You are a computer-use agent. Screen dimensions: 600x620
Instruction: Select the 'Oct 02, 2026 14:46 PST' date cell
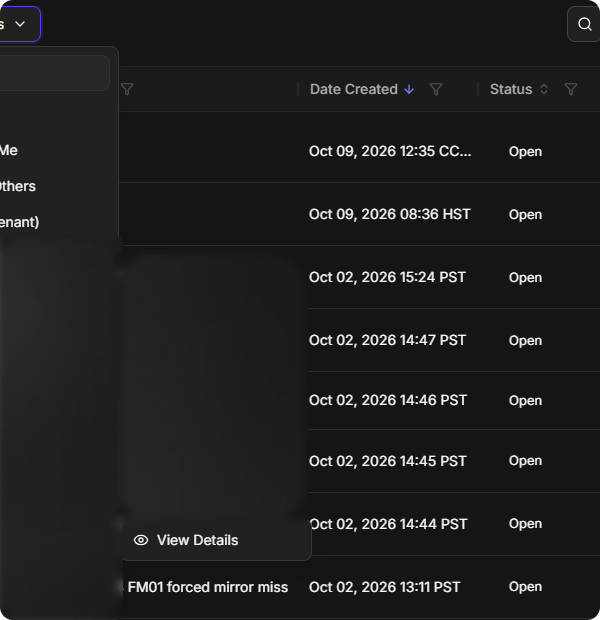pyautogui.click(x=388, y=400)
